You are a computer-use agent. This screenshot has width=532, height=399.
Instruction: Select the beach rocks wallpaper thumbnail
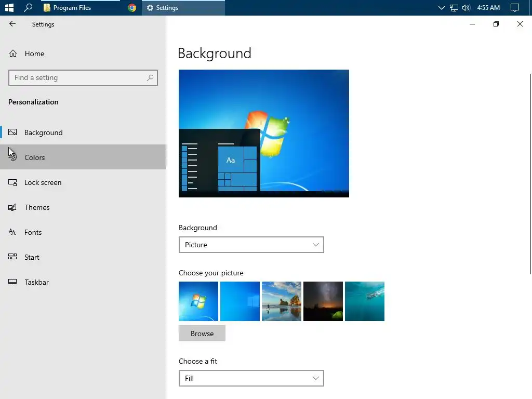(x=282, y=301)
